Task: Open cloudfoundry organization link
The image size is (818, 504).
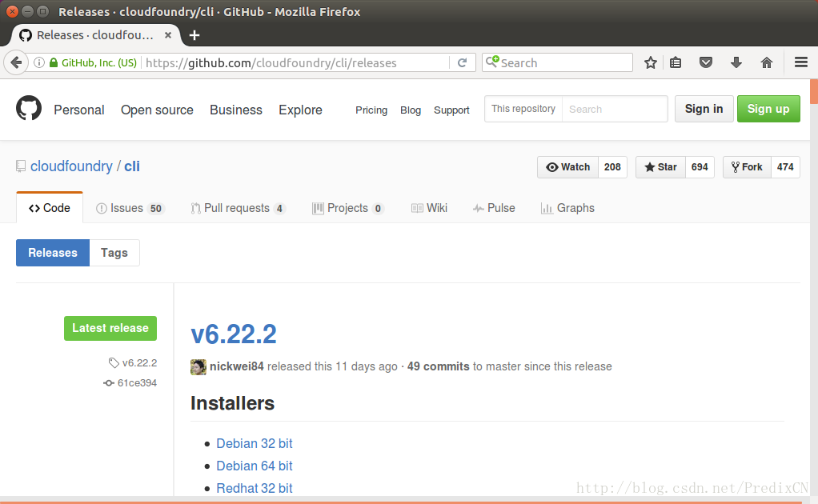Action: 71,166
